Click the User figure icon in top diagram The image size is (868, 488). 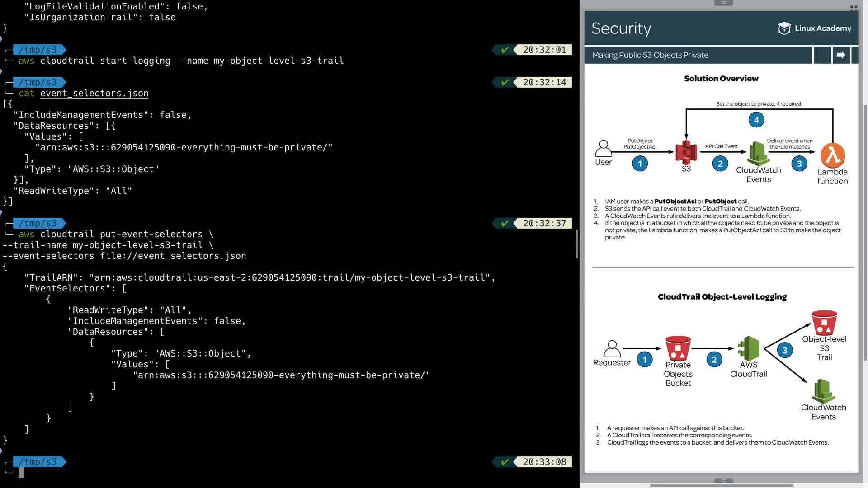pos(603,148)
